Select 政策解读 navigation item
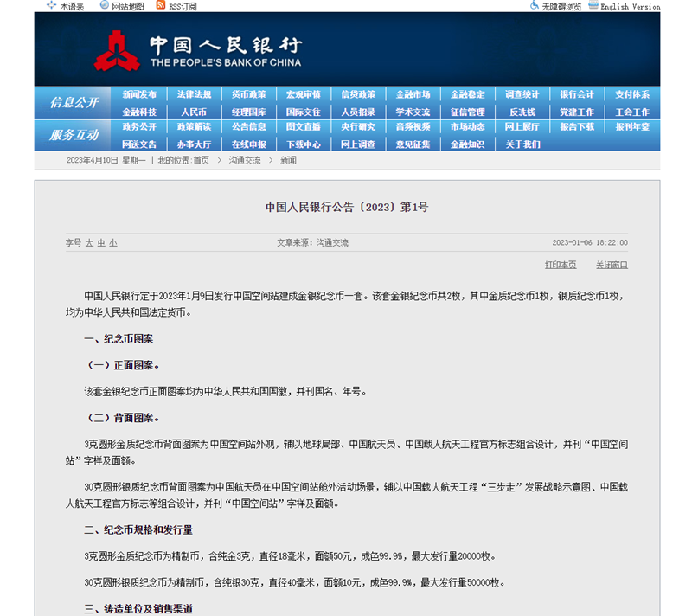This screenshot has width=692, height=616. 194,126
